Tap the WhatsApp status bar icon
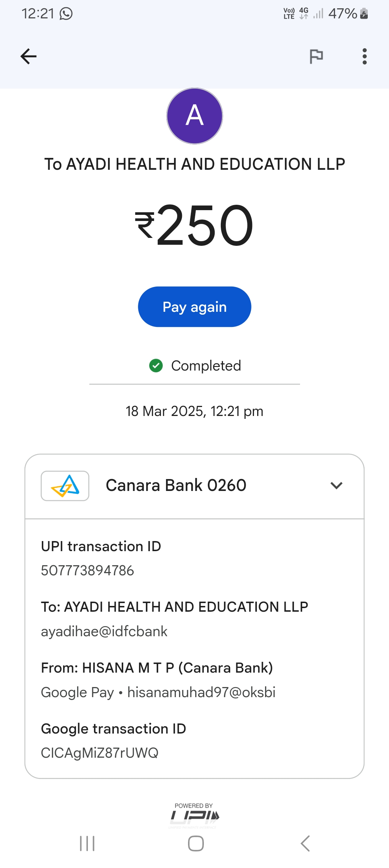This screenshot has height=868, width=389. click(66, 14)
